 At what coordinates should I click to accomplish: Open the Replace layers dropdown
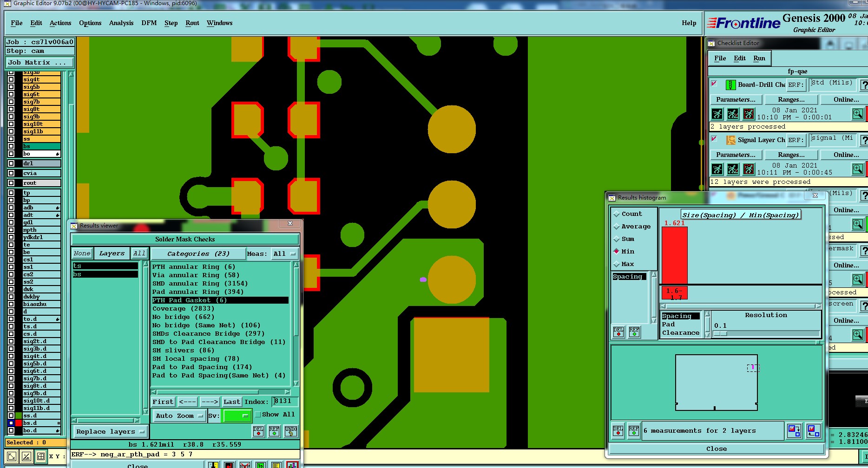point(111,432)
